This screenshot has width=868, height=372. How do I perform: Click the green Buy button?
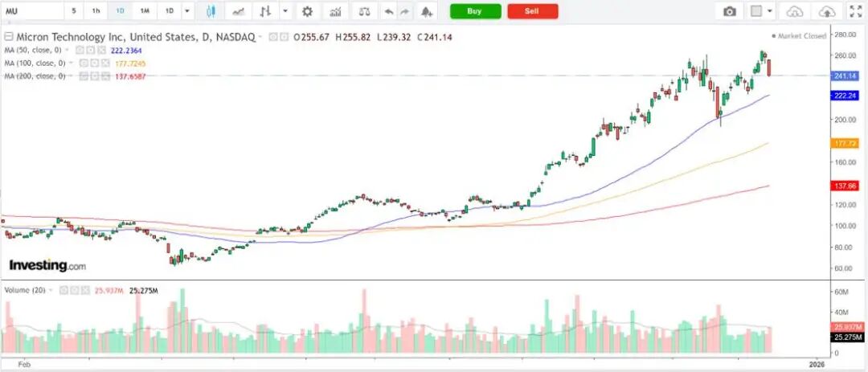(475, 11)
